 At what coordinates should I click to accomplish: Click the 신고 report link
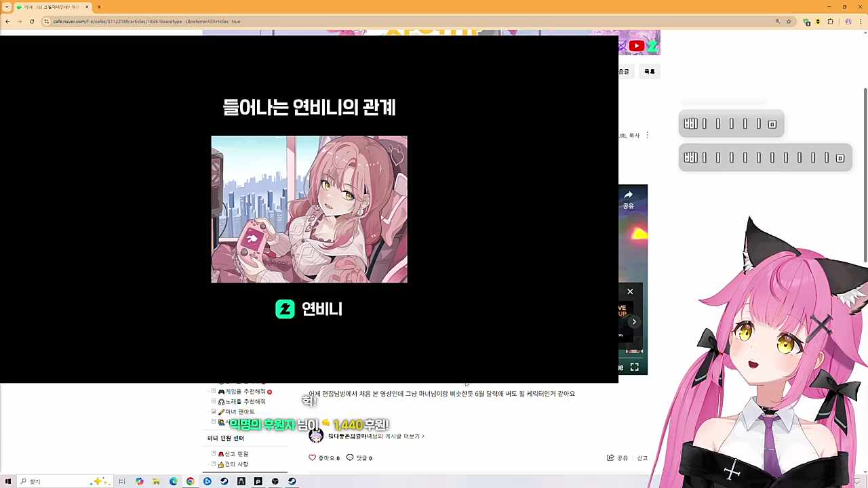click(x=642, y=458)
